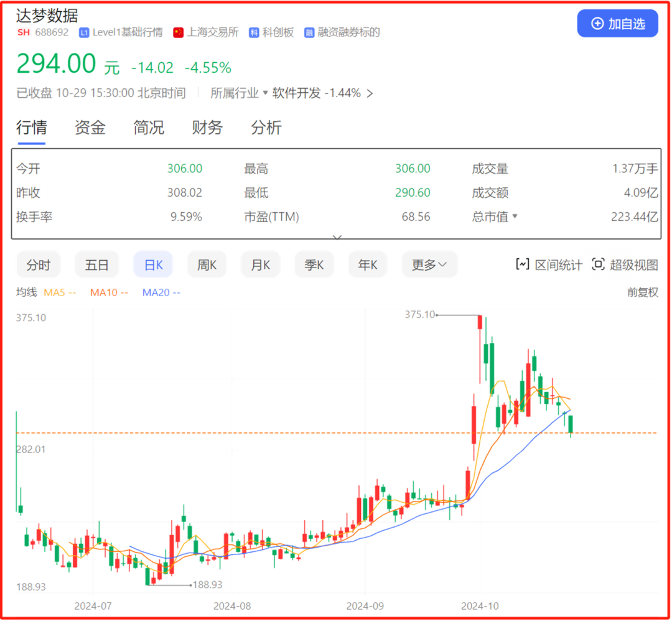Viewport: 672px width, 621px height.
Task: Click the MA20 moving average legend
Action: pyautogui.click(x=161, y=292)
